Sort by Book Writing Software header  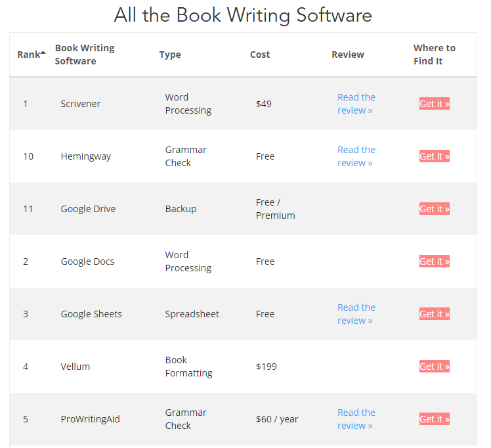[x=85, y=55]
